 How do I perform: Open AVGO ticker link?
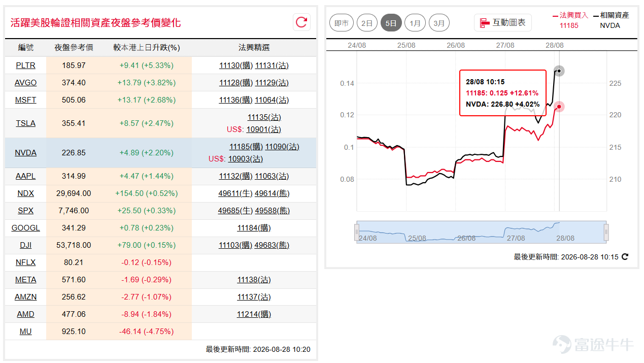pyautogui.click(x=25, y=83)
